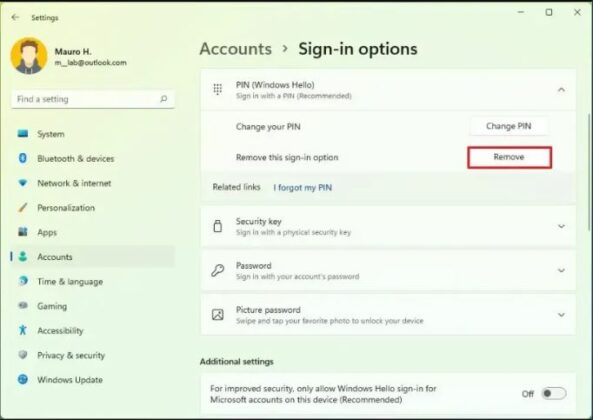Click the back arrow in Settings
This screenshot has width=593, height=420.
15,17
